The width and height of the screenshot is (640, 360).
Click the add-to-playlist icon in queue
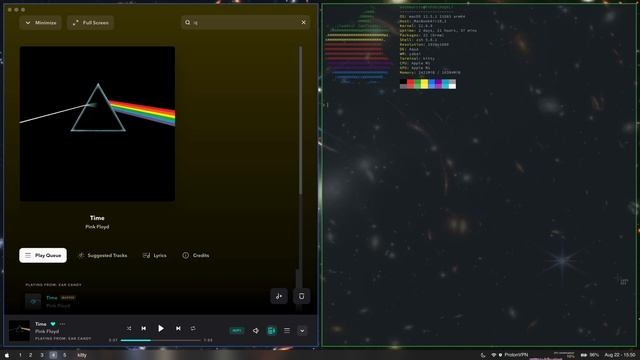(279, 296)
